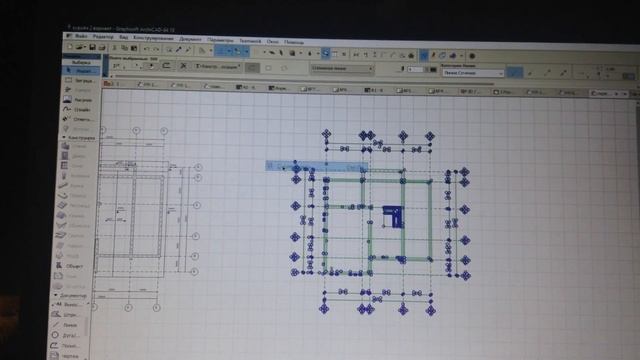
Task: Open the Окно menu
Action: click(273, 41)
